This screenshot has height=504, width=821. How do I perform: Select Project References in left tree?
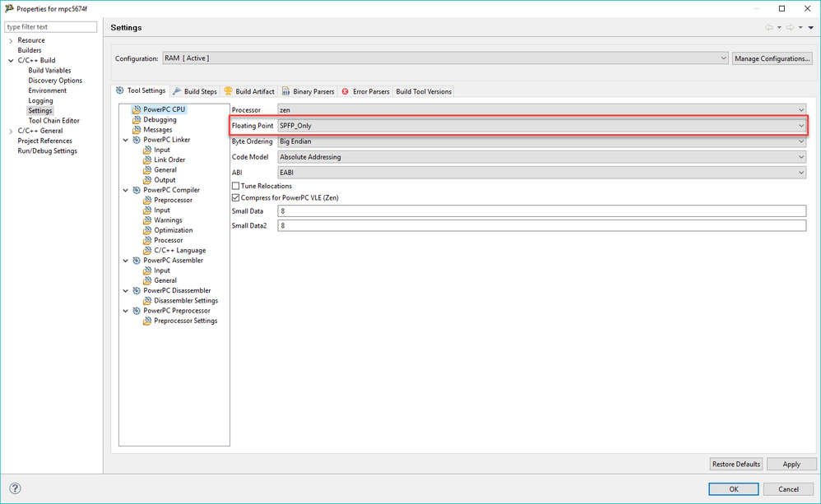pos(44,141)
